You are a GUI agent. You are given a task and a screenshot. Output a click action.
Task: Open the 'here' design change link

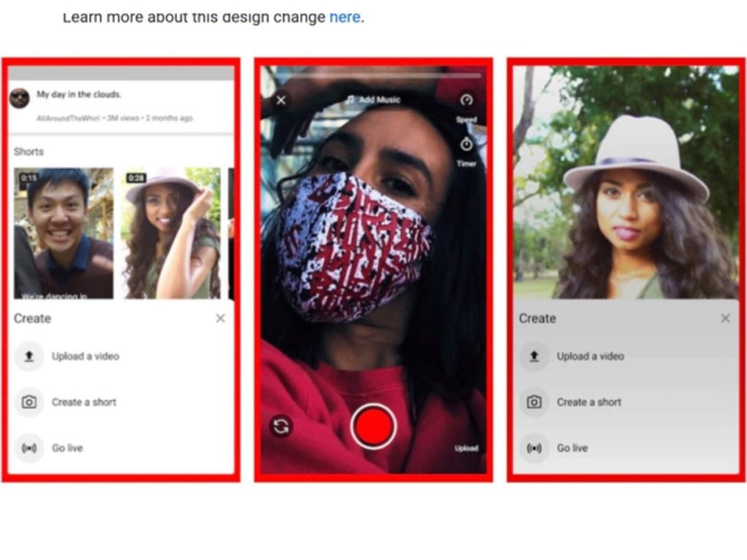(x=345, y=17)
